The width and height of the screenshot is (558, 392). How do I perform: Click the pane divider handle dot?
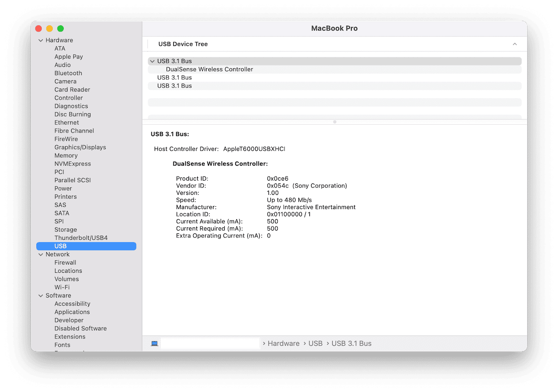point(335,122)
